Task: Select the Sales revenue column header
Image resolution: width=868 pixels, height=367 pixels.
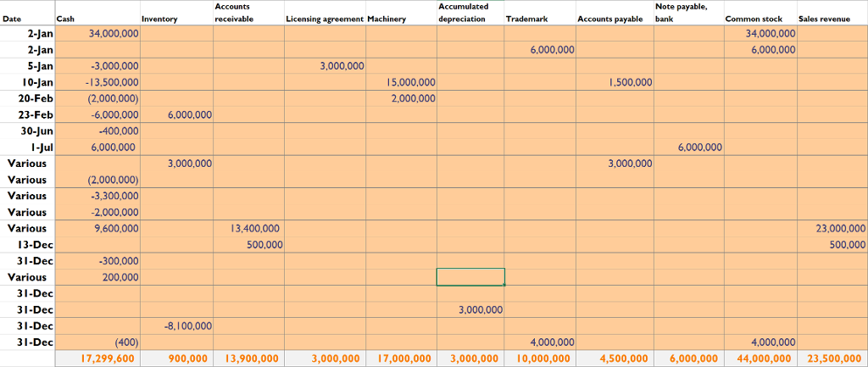Action: 832,14
